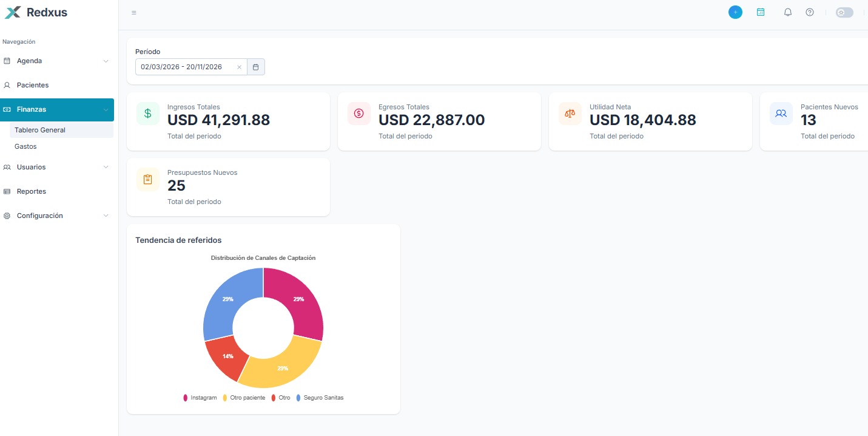
Task: Click the Presupuestos Nuevos count 25
Action: 177,186
